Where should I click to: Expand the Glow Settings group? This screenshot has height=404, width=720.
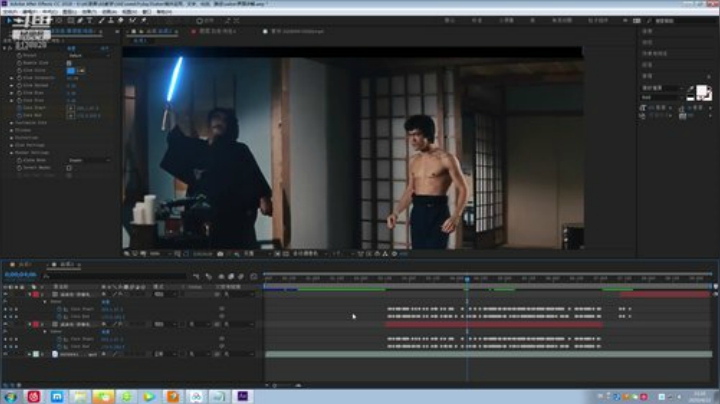11,145
